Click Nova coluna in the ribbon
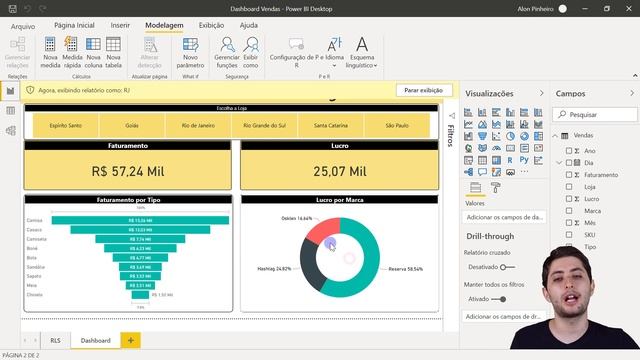Image resolution: width=640 pixels, height=360 pixels. click(93, 52)
